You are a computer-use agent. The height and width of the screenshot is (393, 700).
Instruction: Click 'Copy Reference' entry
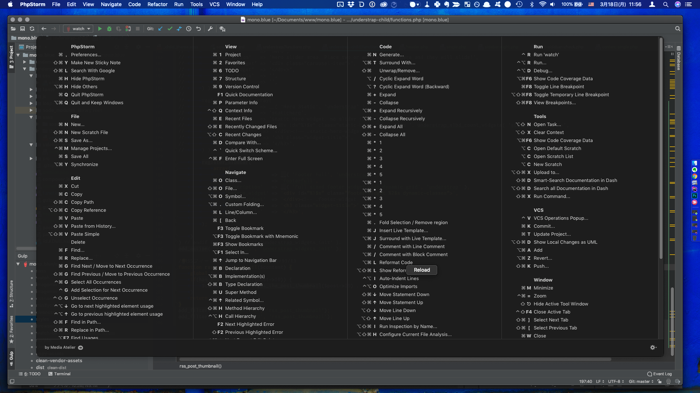coord(88,210)
